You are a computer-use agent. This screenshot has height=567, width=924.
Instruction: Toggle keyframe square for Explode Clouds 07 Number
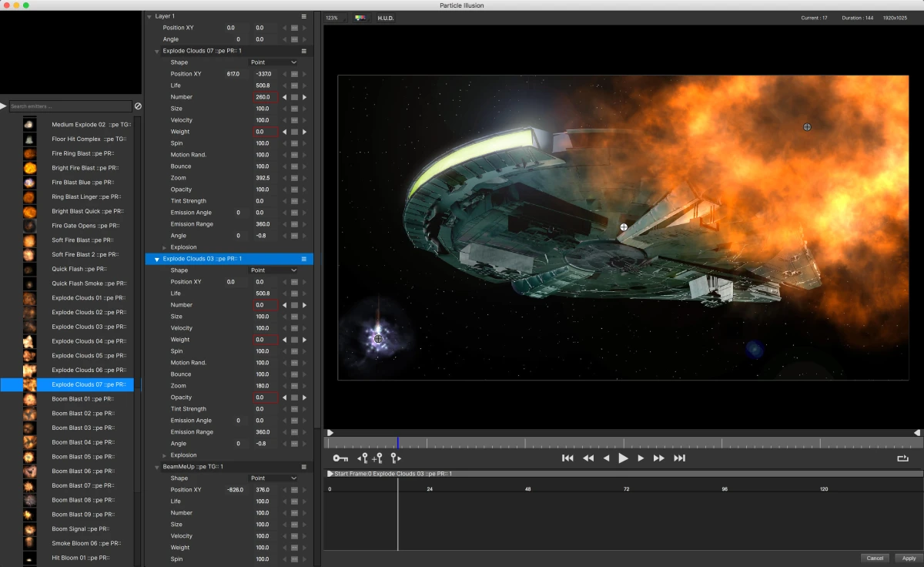tap(294, 97)
